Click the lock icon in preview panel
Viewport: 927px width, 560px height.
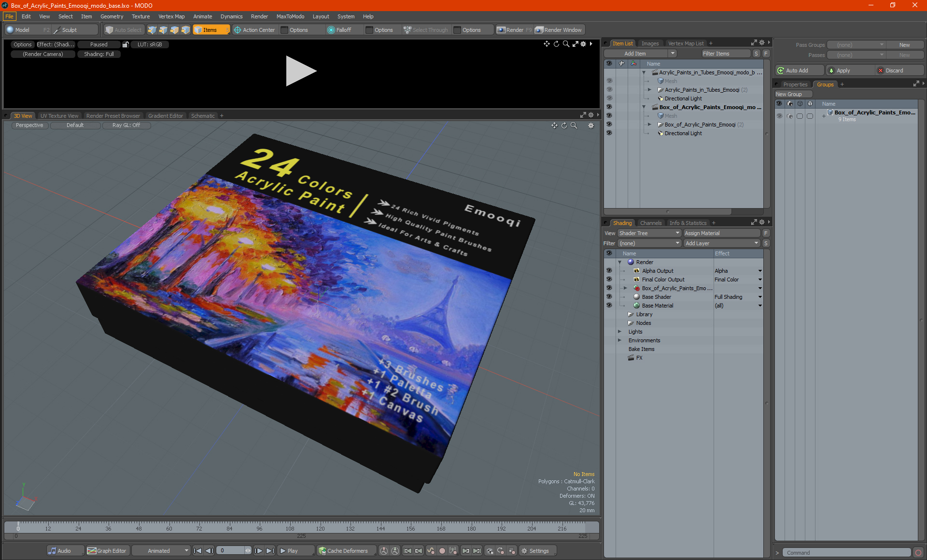tap(126, 44)
